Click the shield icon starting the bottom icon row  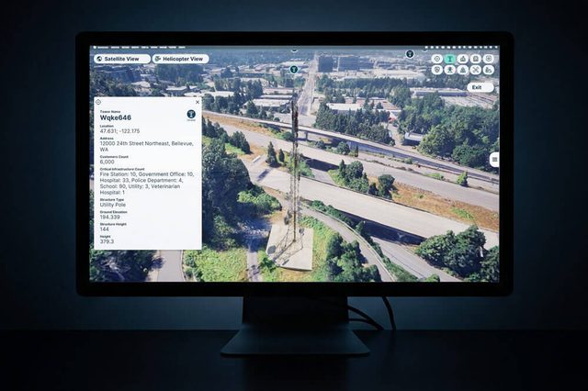437,70
